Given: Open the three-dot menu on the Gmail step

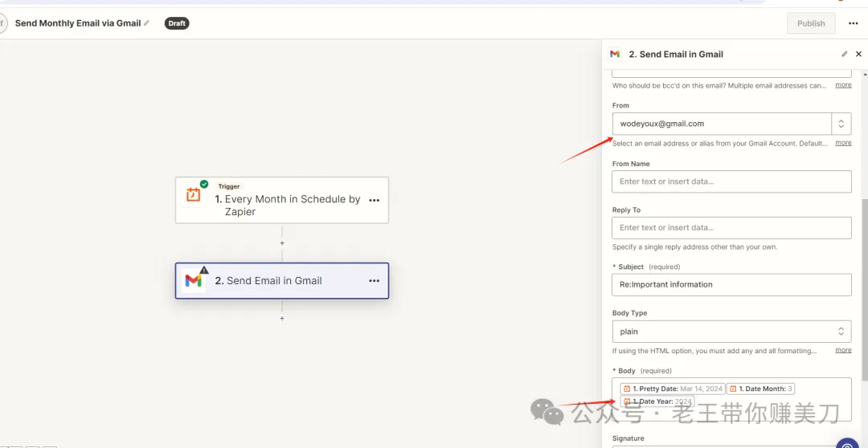Looking at the screenshot, I should click(x=375, y=281).
